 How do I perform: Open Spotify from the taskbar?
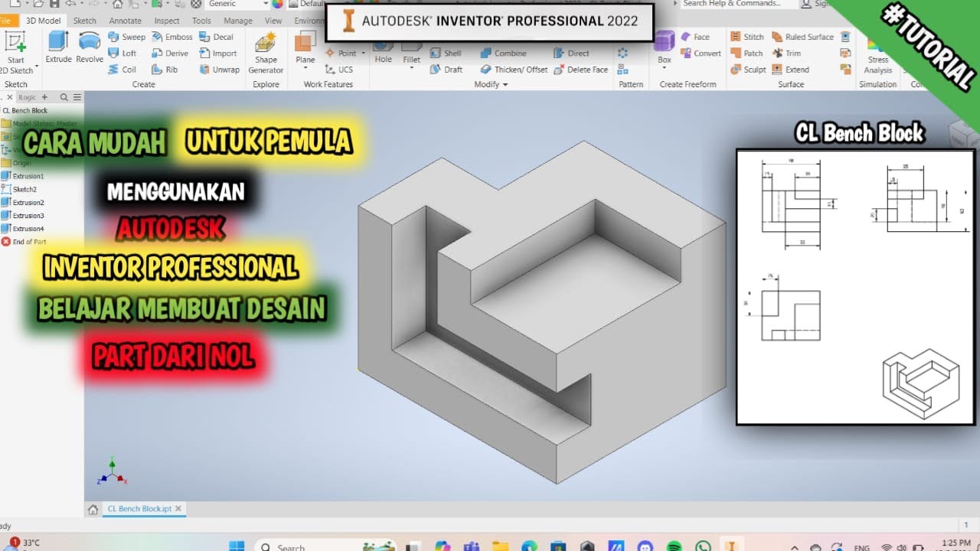675,546
